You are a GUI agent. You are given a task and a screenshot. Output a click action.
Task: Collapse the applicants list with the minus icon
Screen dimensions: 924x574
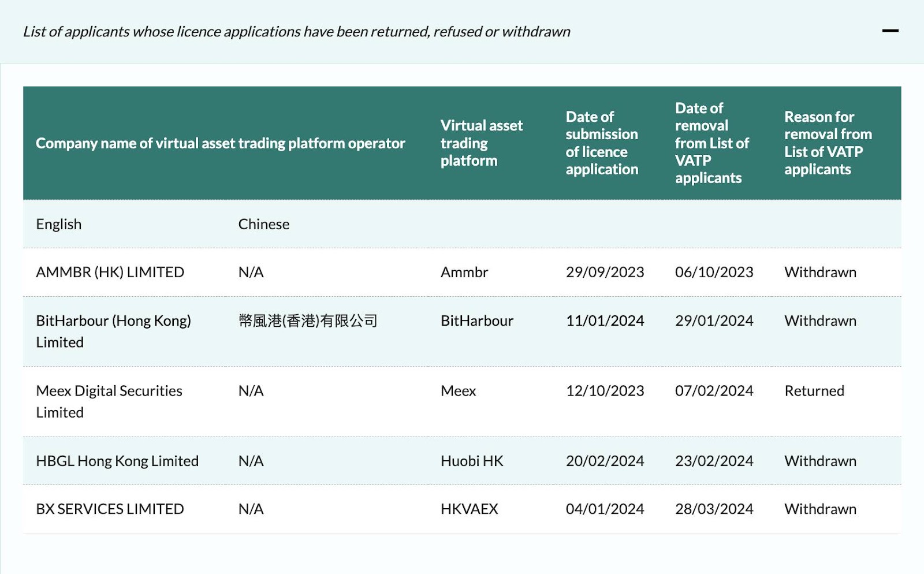tap(890, 31)
